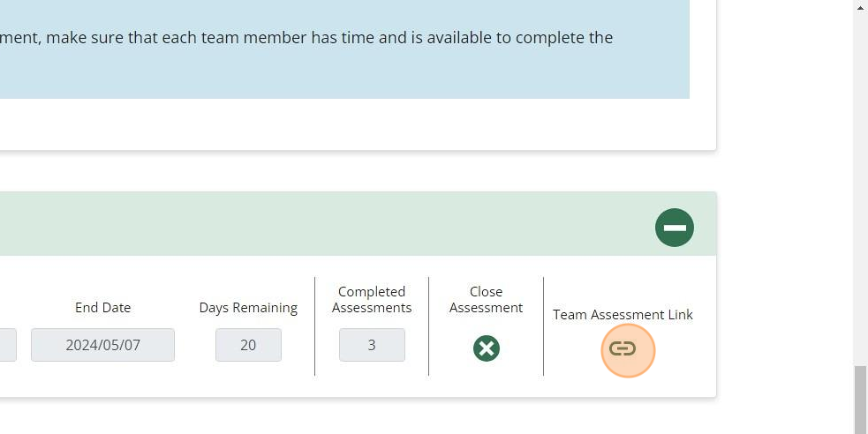Click the vertical scrollbar thumb
This screenshot has width=868, height=434.
tap(860, 400)
